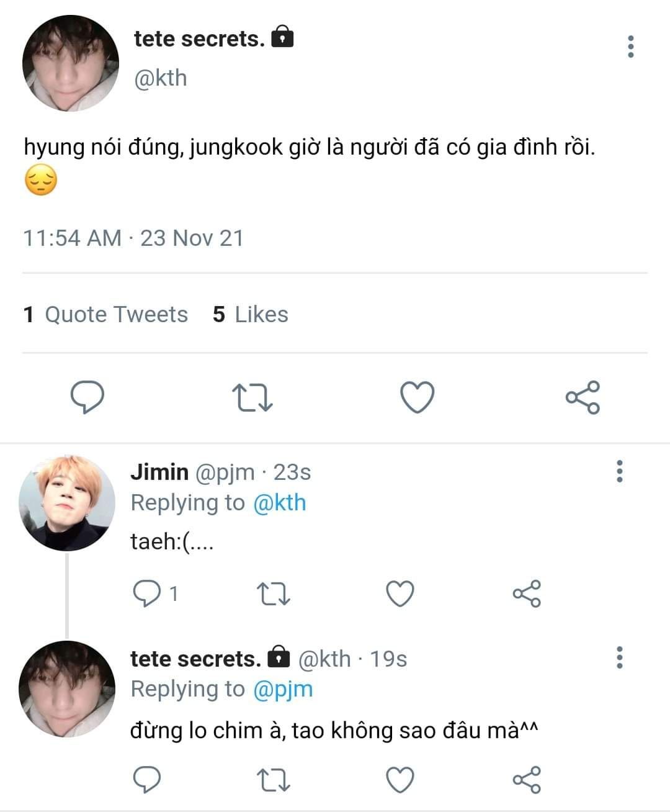Open the @kth mention in Jimin's reply
Image resolution: width=670 pixels, height=812 pixels.
(279, 503)
